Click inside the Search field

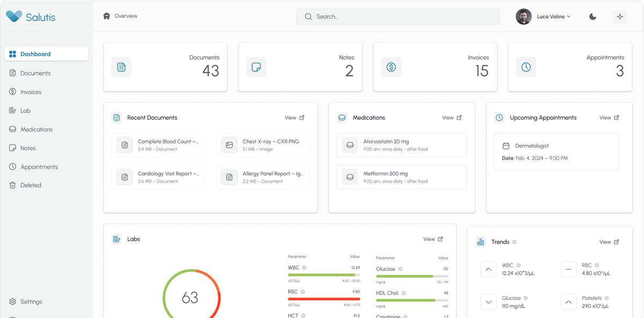point(397,17)
